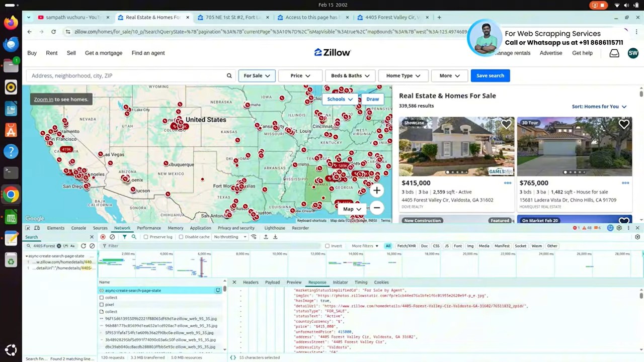This screenshot has width=644, height=362.
Task: Open network conditions wifi icon
Action: point(254,237)
